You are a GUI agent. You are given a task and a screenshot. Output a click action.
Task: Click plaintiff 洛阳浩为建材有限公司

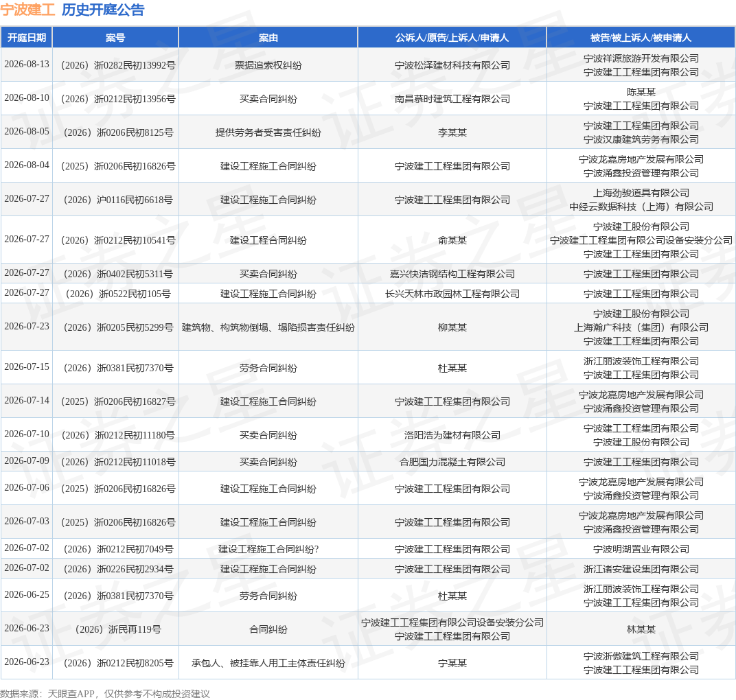[x=452, y=435]
